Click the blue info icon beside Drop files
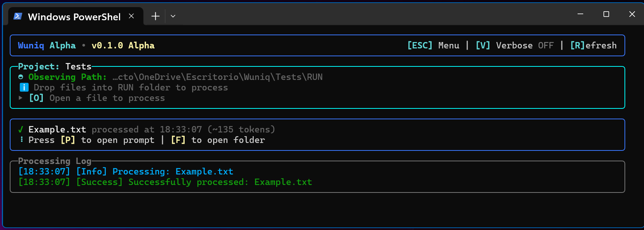Screen dimensions: 644x230 click(x=24, y=87)
